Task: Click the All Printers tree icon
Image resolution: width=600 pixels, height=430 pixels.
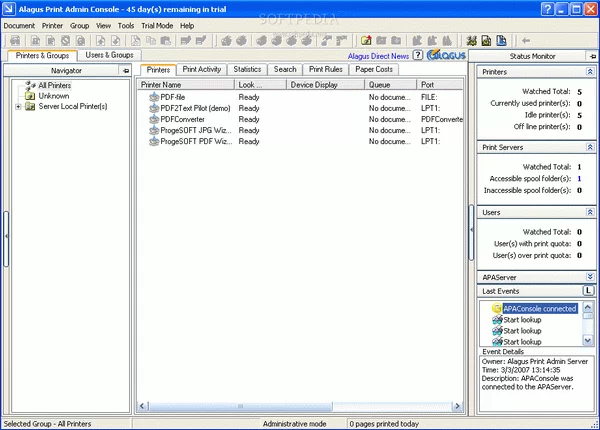Action: click(x=30, y=85)
